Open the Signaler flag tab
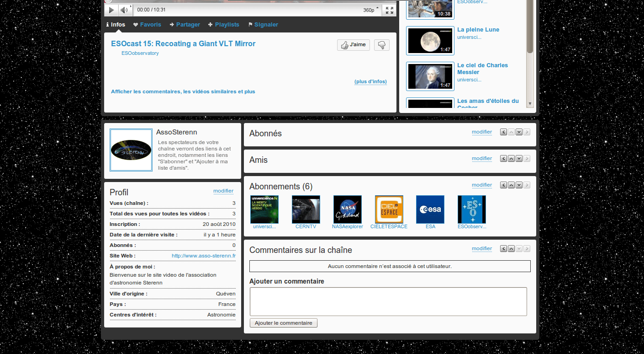 (x=266, y=25)
